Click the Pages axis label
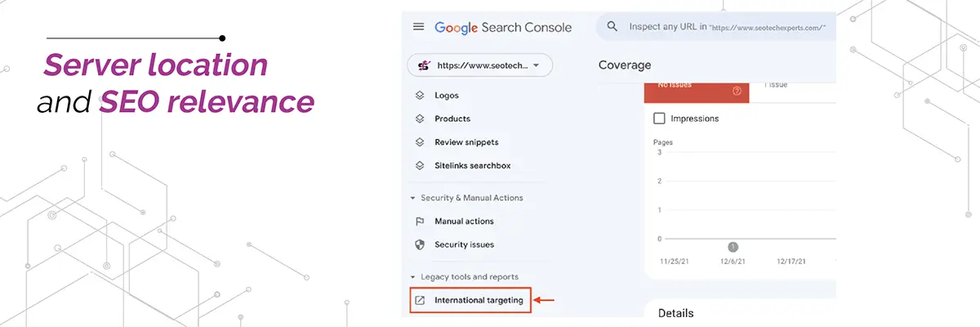Screen dimensions: 980x327 (663, 143)
